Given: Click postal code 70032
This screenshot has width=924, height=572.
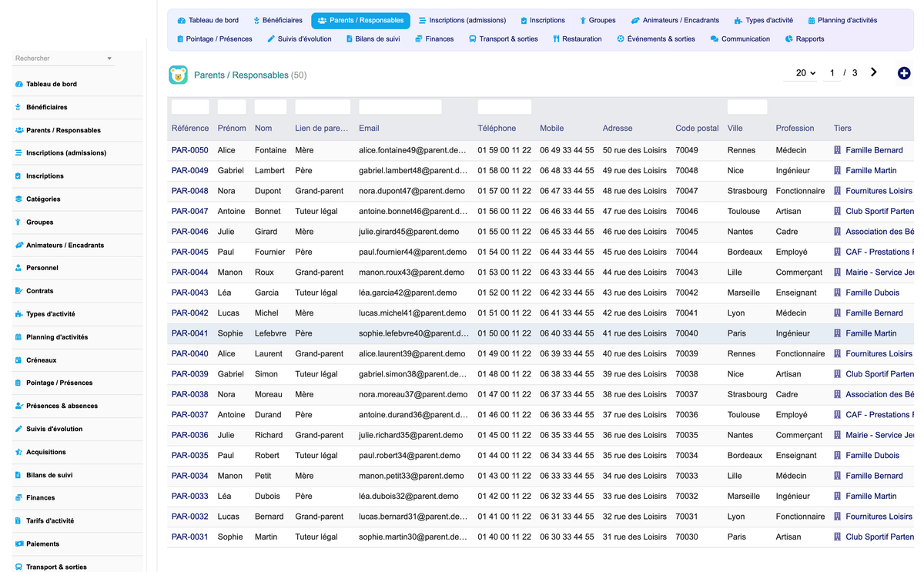Looking at the screenshot, I should tap(687, 496).
